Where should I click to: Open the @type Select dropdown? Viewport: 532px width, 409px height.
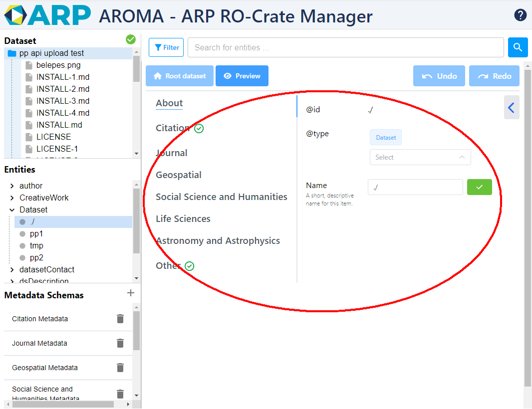coord(420,157)
